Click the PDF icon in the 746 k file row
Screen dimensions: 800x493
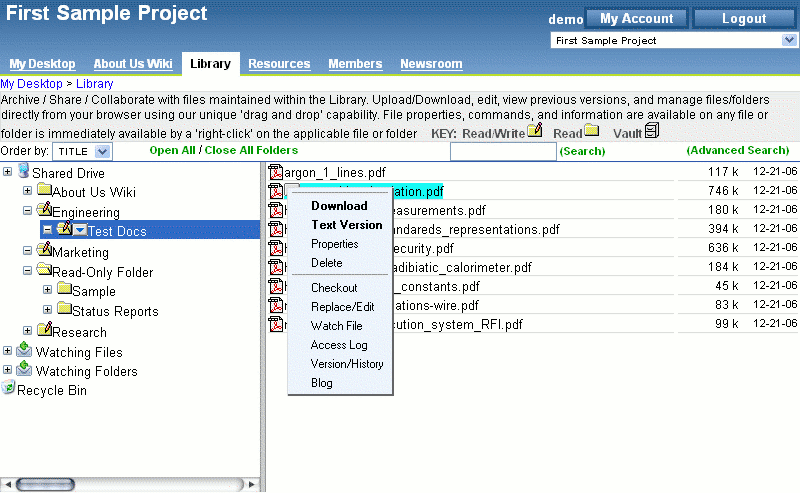tap(276, 191)
